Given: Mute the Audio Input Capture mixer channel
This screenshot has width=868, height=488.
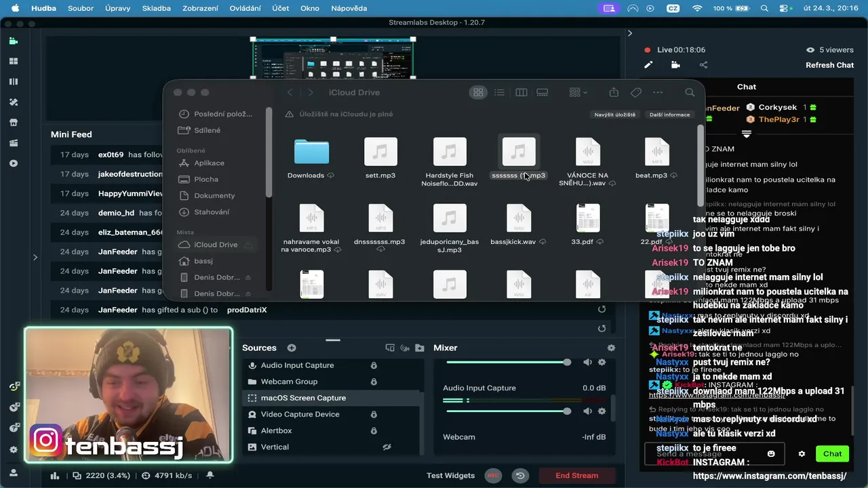Looking at the screenshot, I should tap(587, 411).
